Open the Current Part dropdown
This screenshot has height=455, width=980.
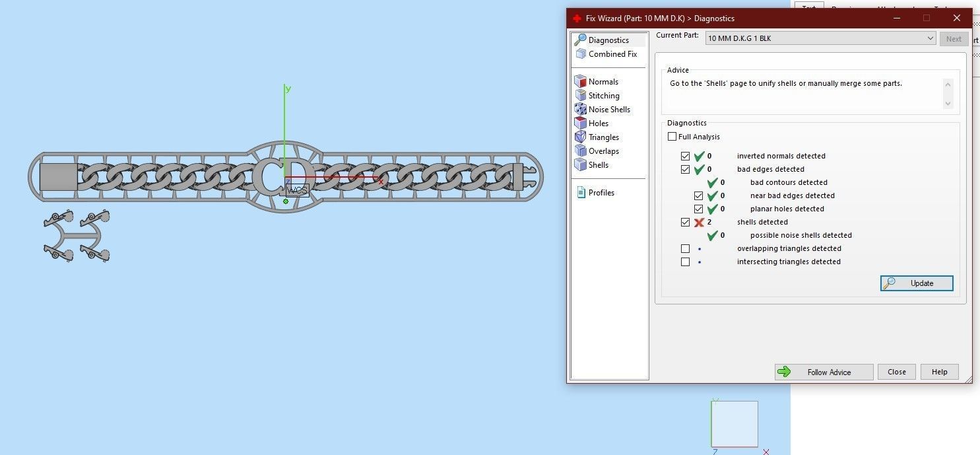coord(820,38)
